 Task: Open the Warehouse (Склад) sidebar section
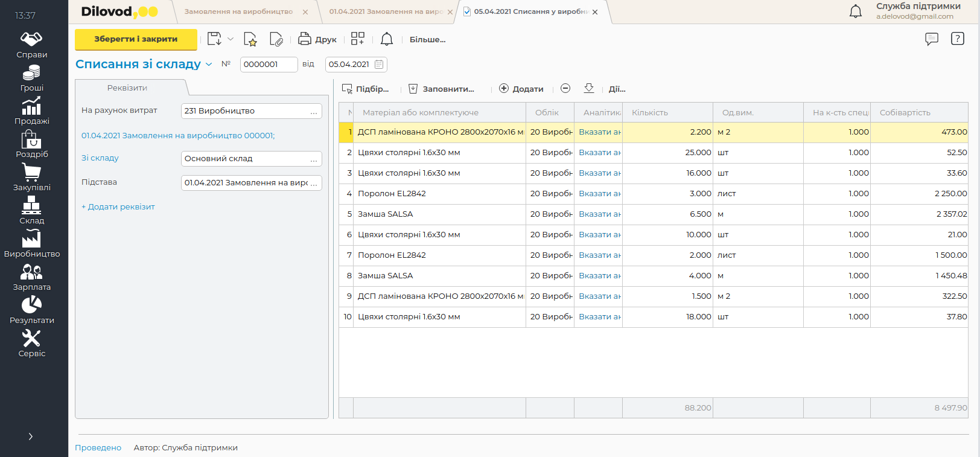click(x=31, y=211)
